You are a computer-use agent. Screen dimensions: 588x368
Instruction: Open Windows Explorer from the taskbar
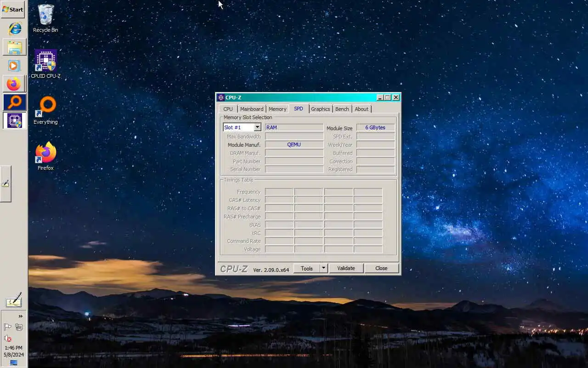click(14, 47)
